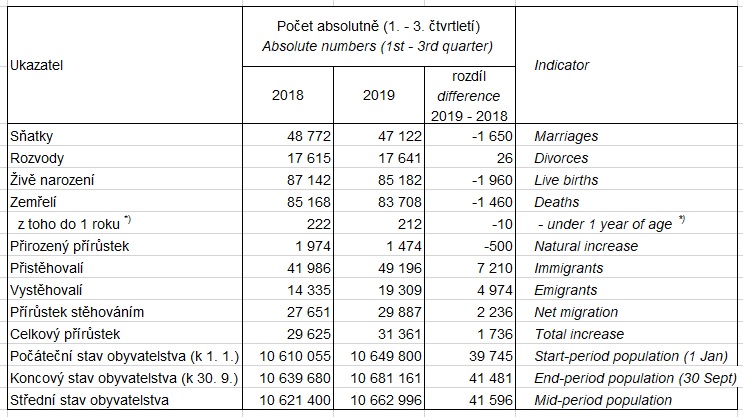This screenshot has height=417, width=743.
Task: Select the Emigrants label cell
Action: (x=626, y=290)
